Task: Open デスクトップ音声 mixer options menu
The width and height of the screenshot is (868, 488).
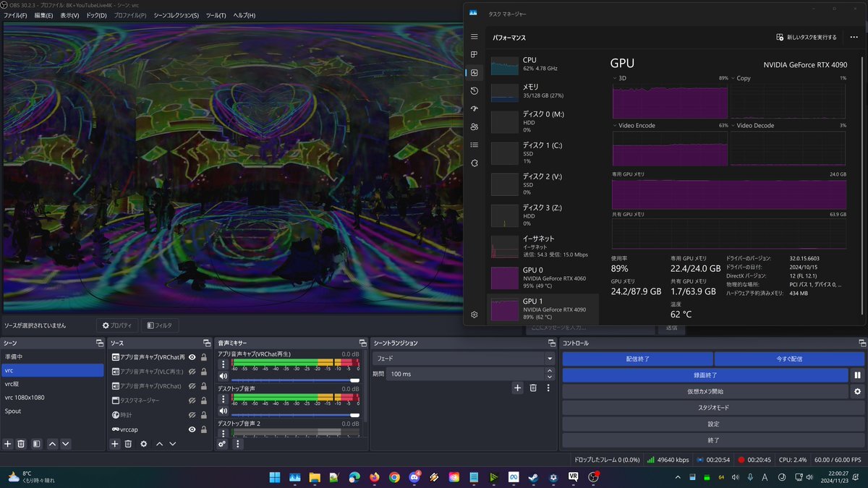Action: [224, 398]
